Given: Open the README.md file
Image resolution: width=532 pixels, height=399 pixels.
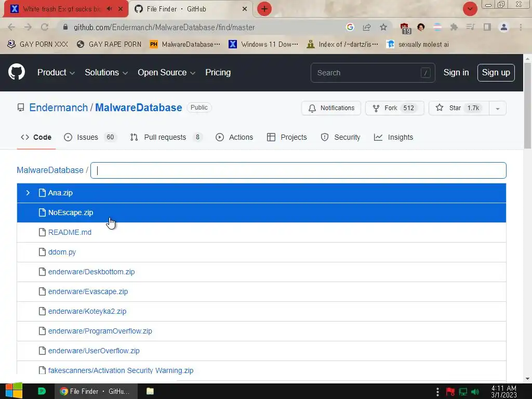Looking at the screenshot, I should (x=70, y=232).
